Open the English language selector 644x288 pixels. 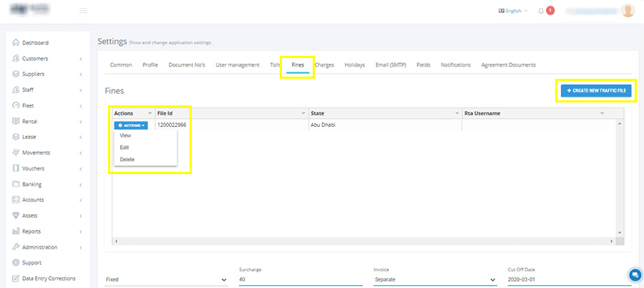[x=512, y=11]
